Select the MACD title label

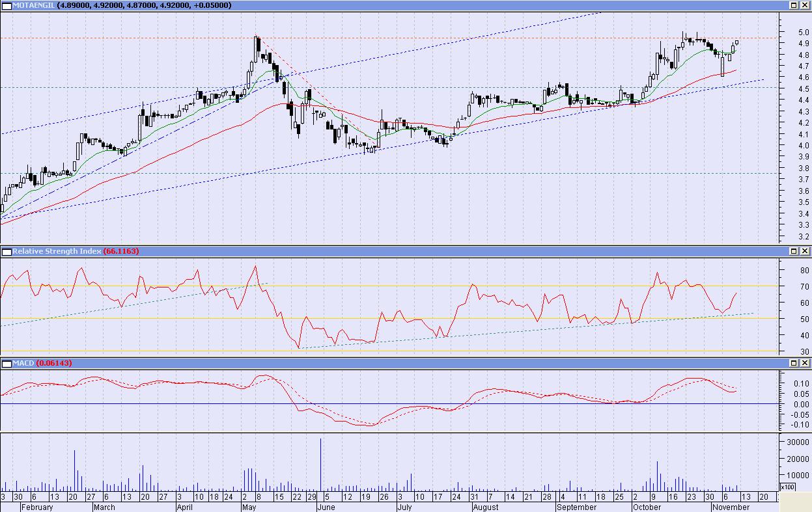pyautogui.click(x=23, y=362)
